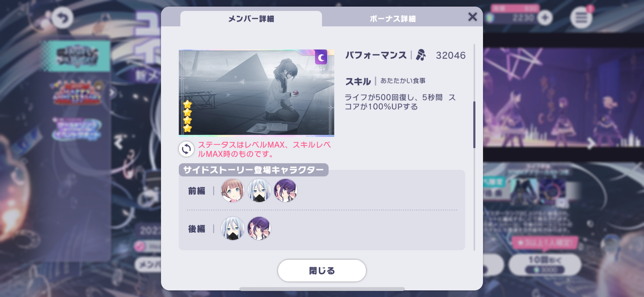Click the 10回引く gacha button
This screenshot has height=297, width=644.
(x=545, y=264)
